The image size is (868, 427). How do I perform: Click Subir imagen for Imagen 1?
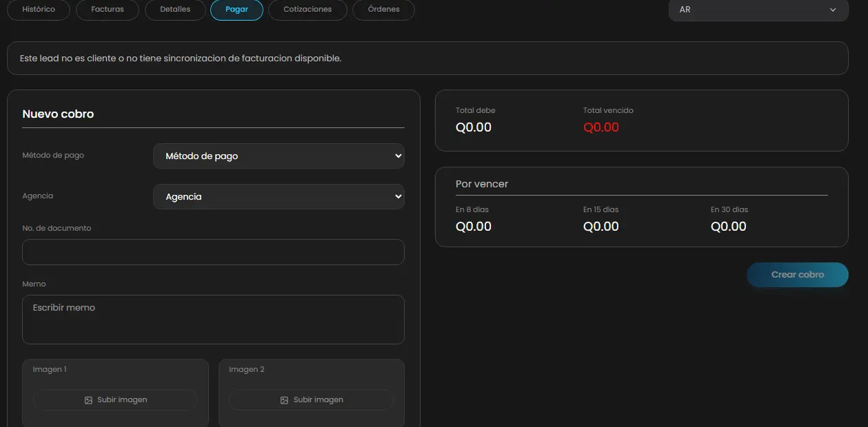coord(115,400)
